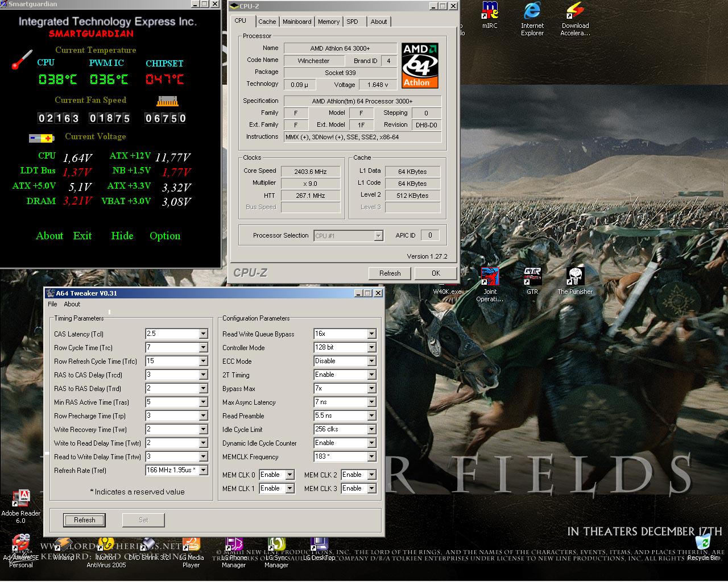This screenshot has width=728, height=582.
Task: Expand the Dynamic Idle Cycle Counter dropdown
Action: 371,443
